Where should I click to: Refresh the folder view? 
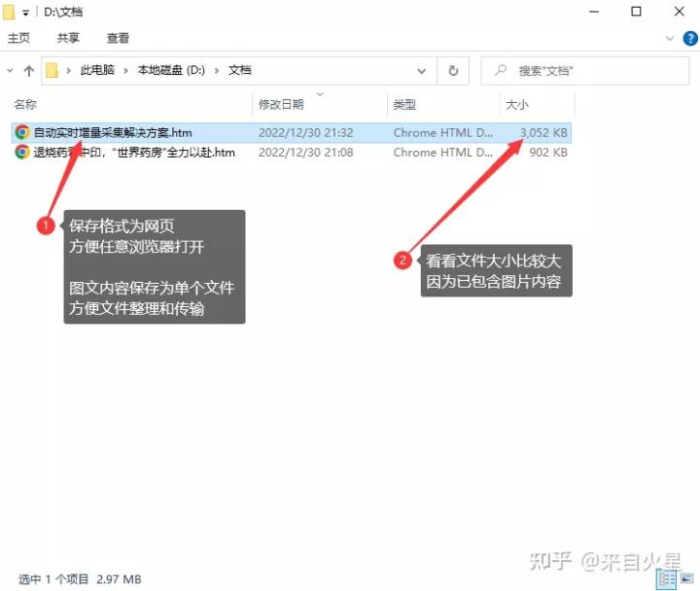453,71
